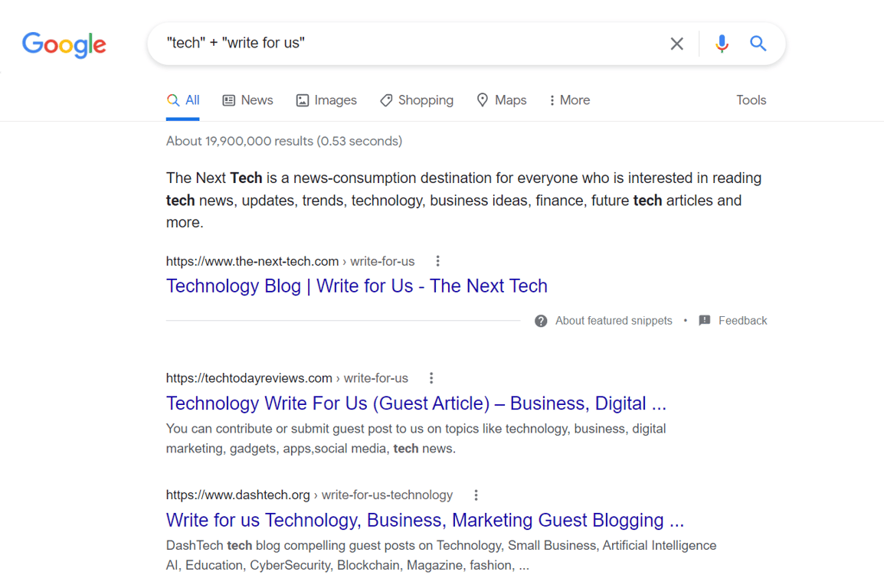Click the Images tab camera icon
The image size is (884, 588).
[302, 100]
